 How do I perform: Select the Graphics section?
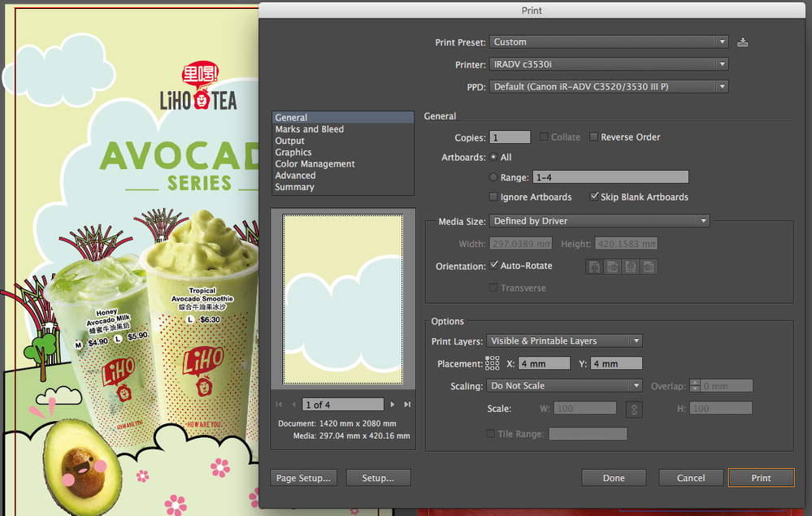[343, 152]
